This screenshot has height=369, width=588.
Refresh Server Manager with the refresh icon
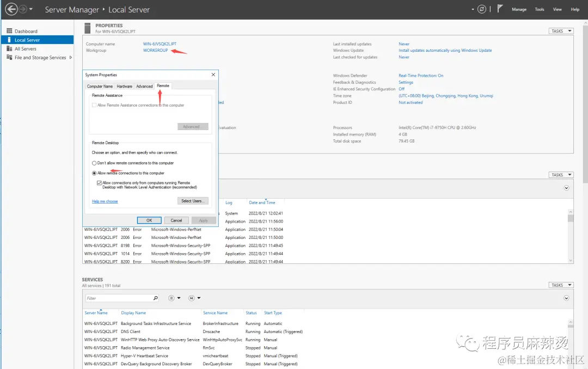point(482,9)
